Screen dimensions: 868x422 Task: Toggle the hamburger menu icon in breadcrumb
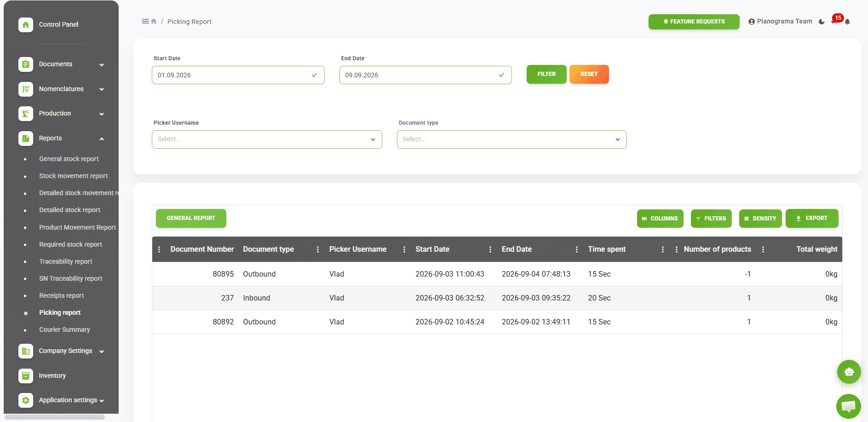(x=145, y=21)
